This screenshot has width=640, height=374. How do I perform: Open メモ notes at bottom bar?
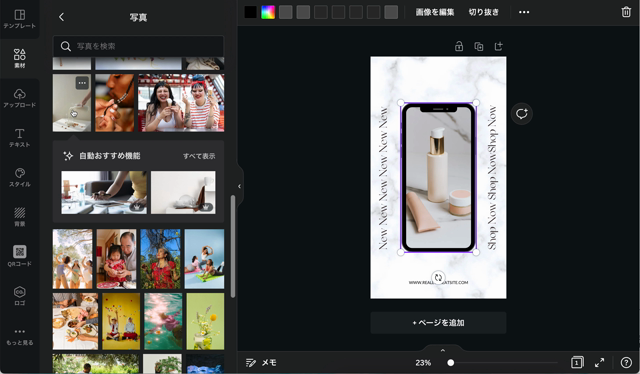point(261,363)
